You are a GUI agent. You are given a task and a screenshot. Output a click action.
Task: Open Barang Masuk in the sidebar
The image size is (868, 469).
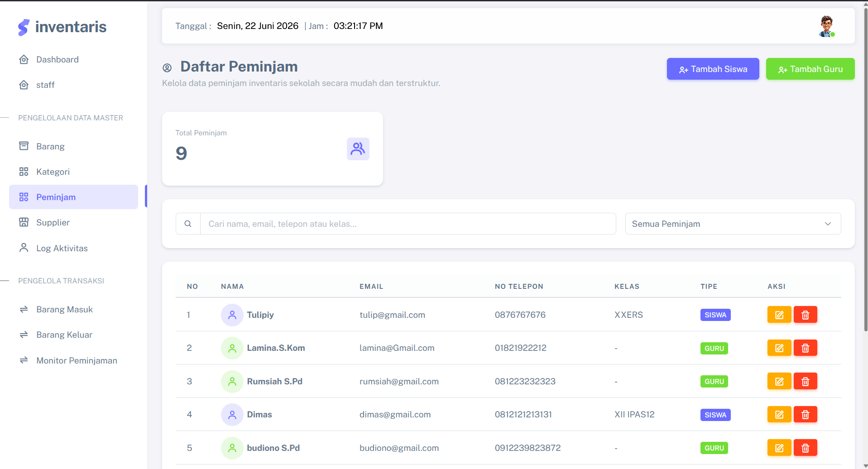[73, 309]
